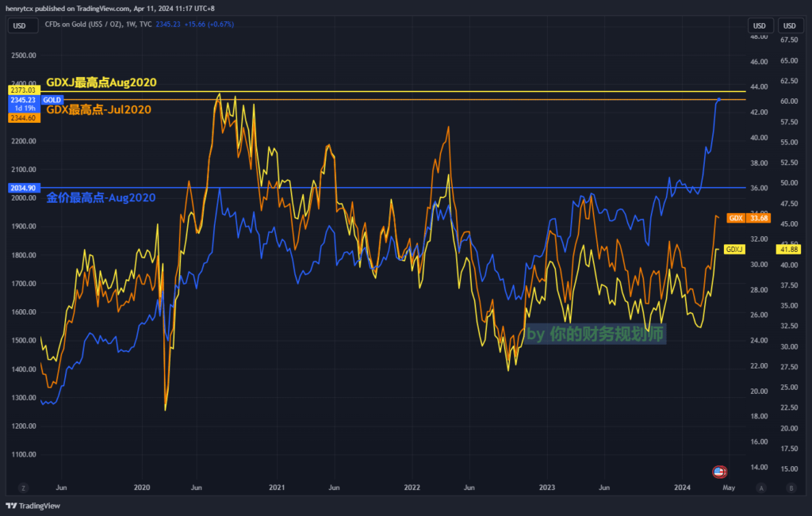Click the round B button below price scale

(791, 488)
